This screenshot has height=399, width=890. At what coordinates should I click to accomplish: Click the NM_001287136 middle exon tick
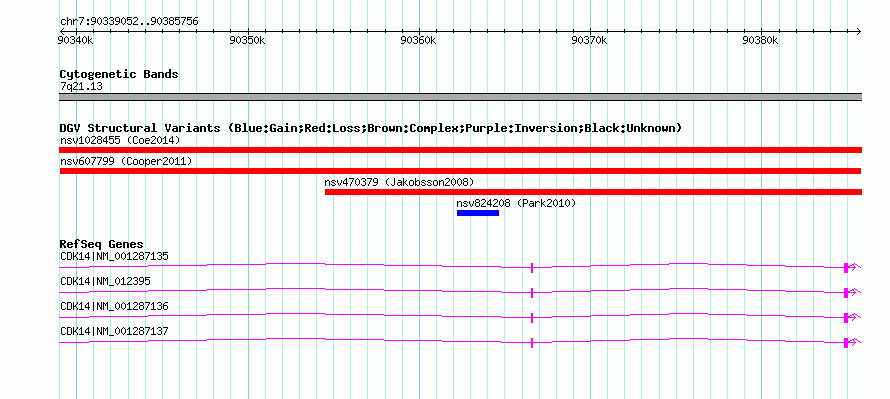pos(532,317)
